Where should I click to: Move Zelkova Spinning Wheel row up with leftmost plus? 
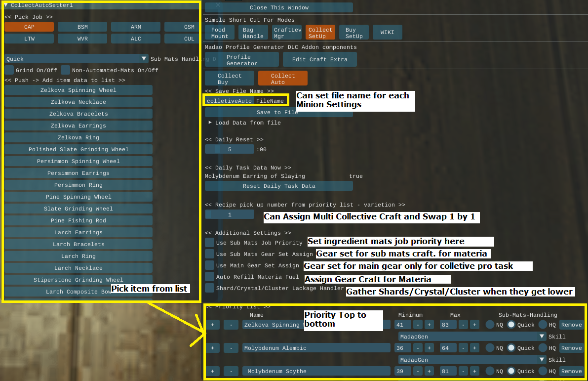(x=212, y=325)
